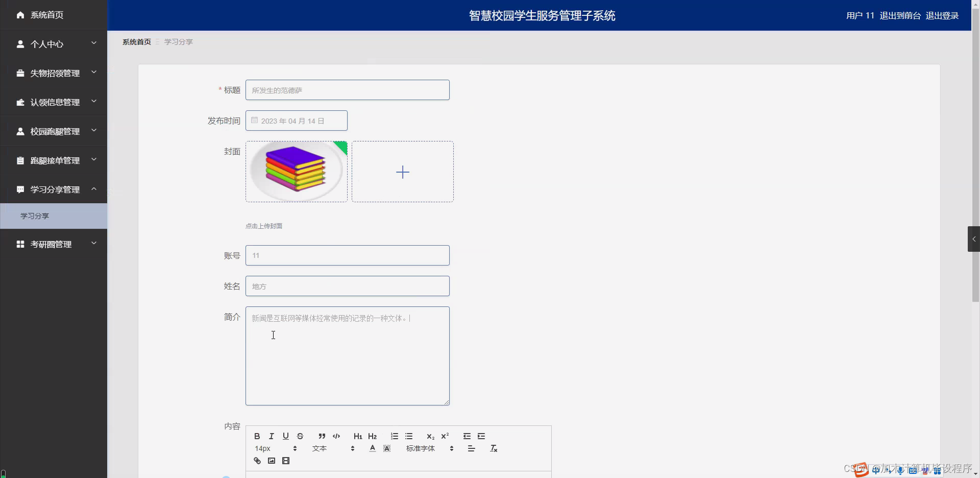Insert a hyperlink in the editor
The width and height of the screenshot is (980, 478).
click(x=257, y=460)
